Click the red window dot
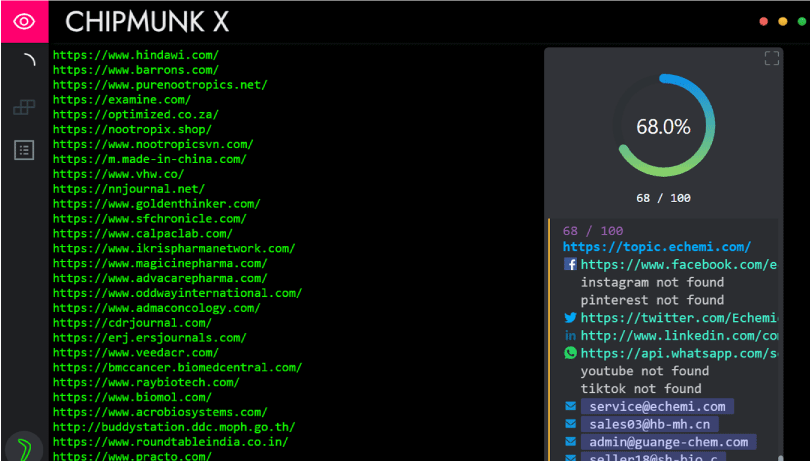Image resolution: width=810 pixels, height=461 pixels. coord(764,22)
